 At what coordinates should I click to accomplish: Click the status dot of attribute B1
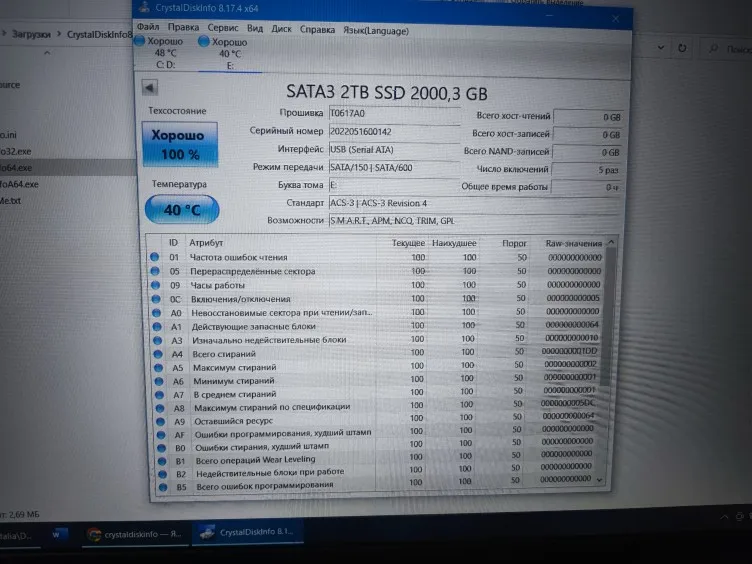pyautogui.click(x=162, y=461)
